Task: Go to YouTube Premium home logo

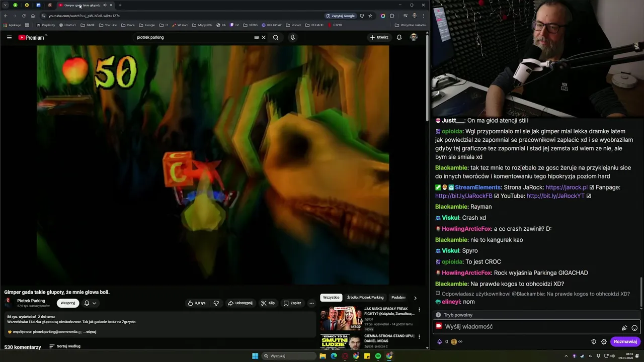Action: coord(32,37)
